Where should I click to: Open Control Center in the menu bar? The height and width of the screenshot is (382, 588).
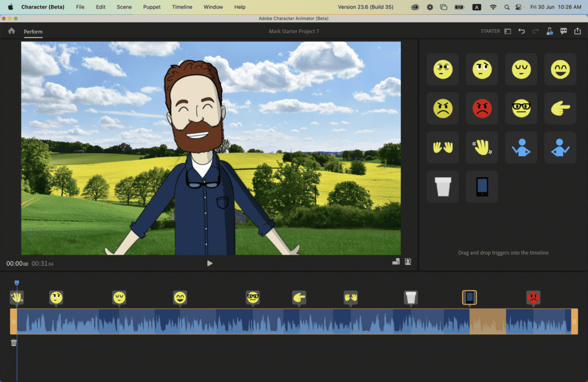[519, 7]
